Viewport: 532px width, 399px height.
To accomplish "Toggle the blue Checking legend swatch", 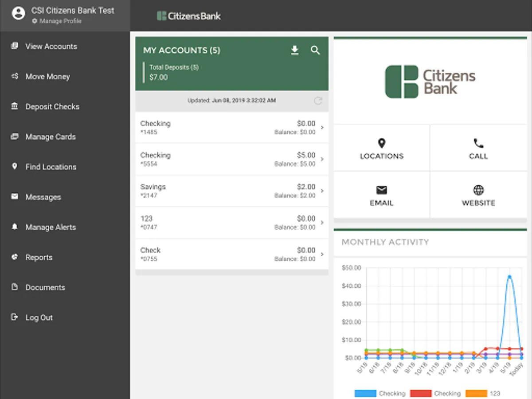I will [x=365, y=393].
